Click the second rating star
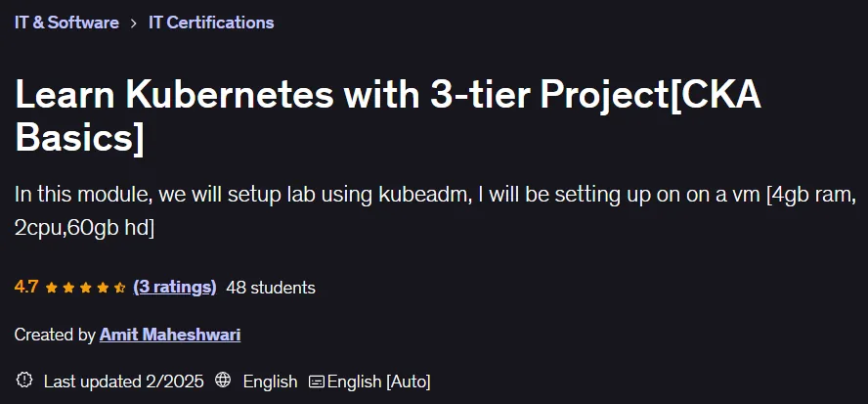This screenshot has height=404, width=868. tap(68, 288)
